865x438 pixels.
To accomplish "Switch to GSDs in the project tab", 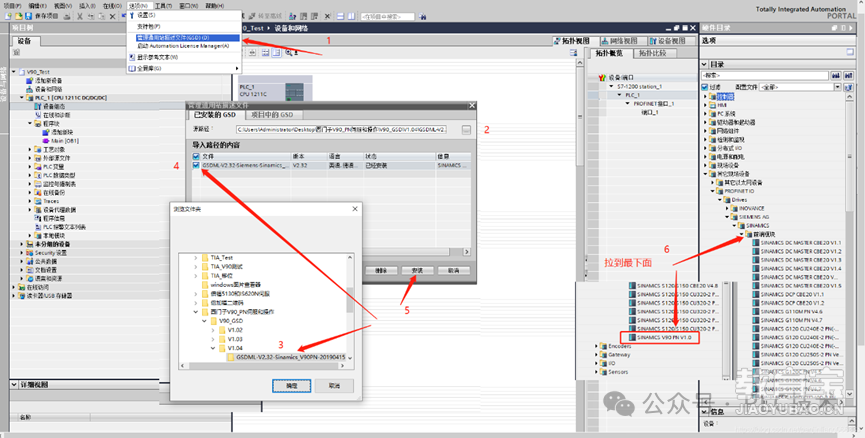I will [274, 114].
